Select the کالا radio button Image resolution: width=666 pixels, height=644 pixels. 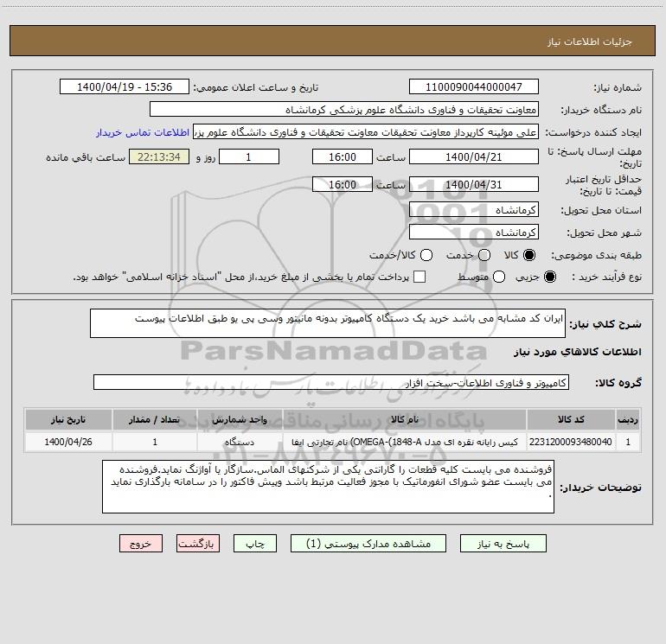pyautogui.click(x=529, y=255)
